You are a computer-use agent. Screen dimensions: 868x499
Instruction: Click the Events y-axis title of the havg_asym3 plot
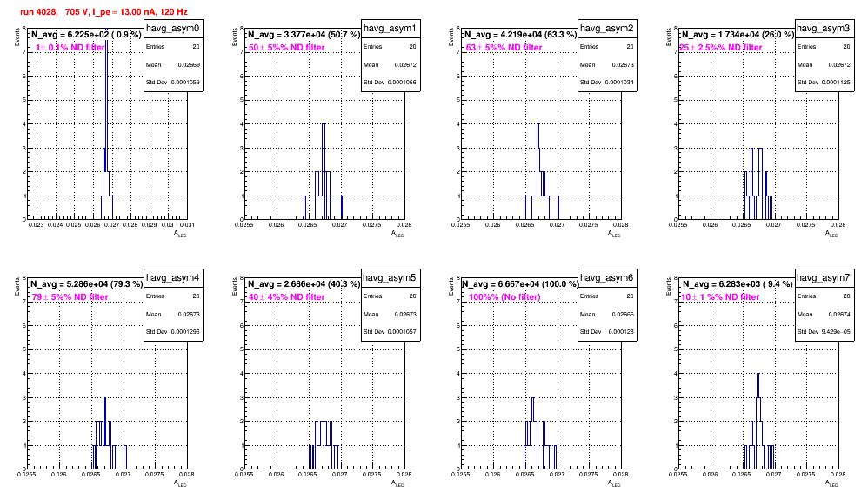(668, 37)
